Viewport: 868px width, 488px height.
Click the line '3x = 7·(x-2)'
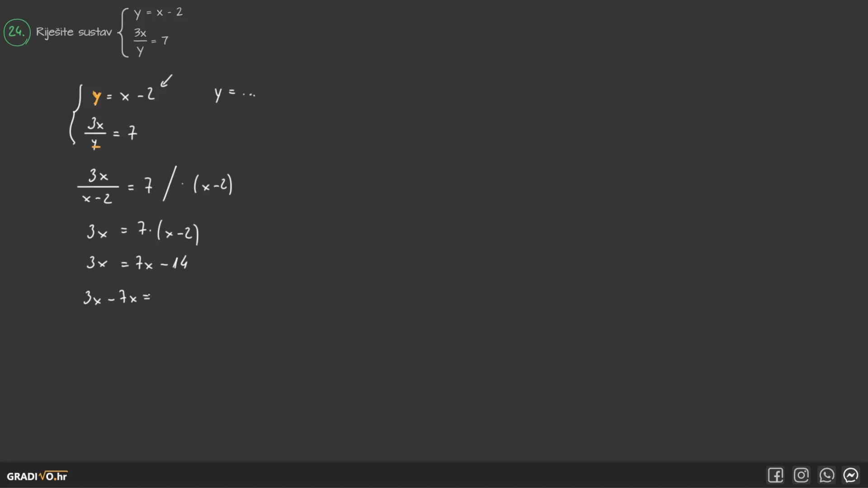point(142,232)
